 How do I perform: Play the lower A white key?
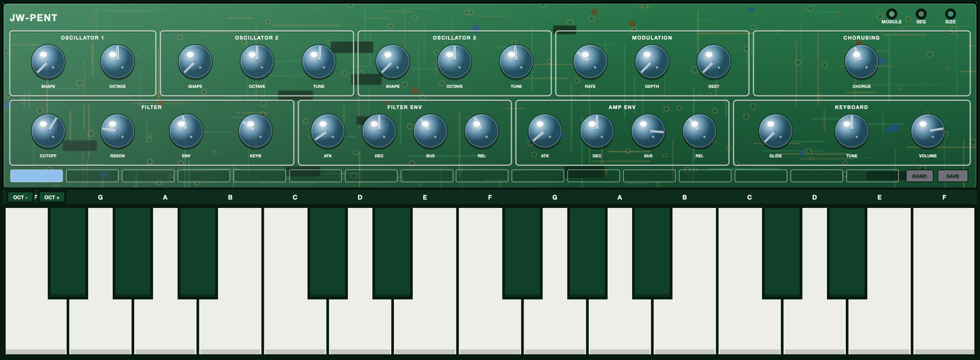[165, 328]
